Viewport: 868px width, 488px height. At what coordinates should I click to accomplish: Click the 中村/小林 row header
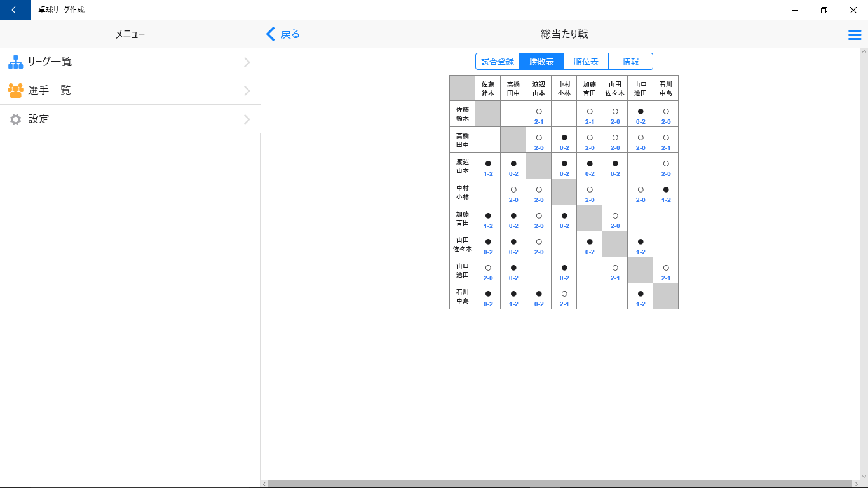tap(461, 192)
